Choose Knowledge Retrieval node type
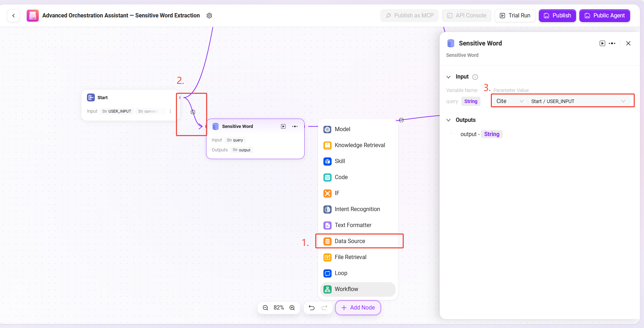 tap(359, 145)
